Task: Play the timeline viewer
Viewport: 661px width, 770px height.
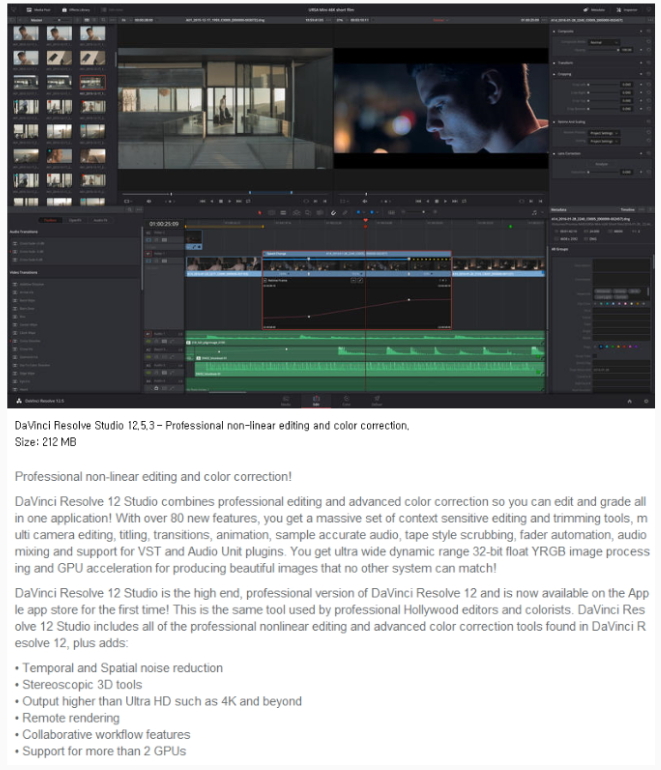Action: tap(445, 201)
